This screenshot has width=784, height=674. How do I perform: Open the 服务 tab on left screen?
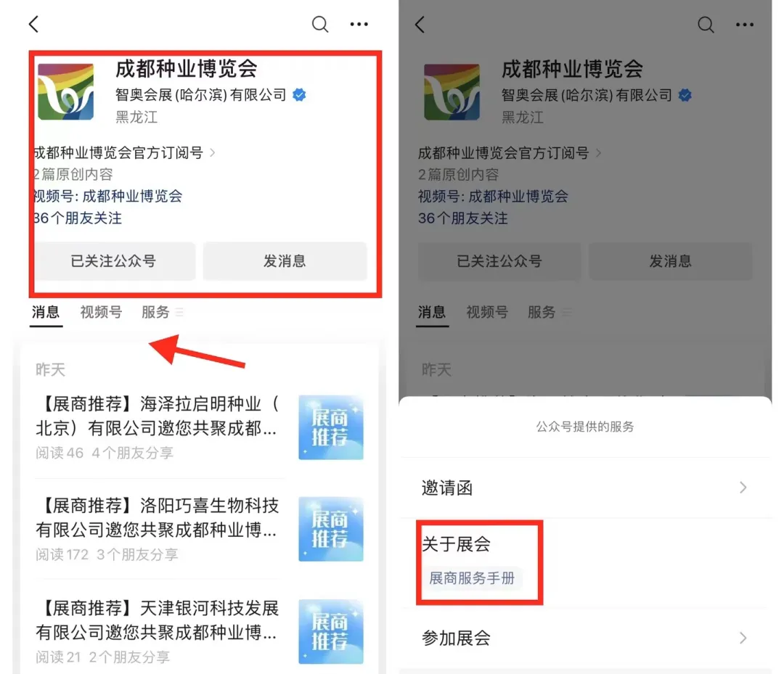[x=155, y=312]
